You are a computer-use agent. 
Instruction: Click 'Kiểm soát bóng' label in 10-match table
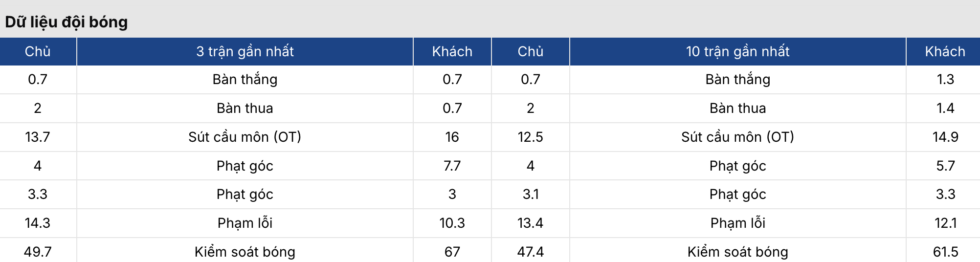coord(737,252)
